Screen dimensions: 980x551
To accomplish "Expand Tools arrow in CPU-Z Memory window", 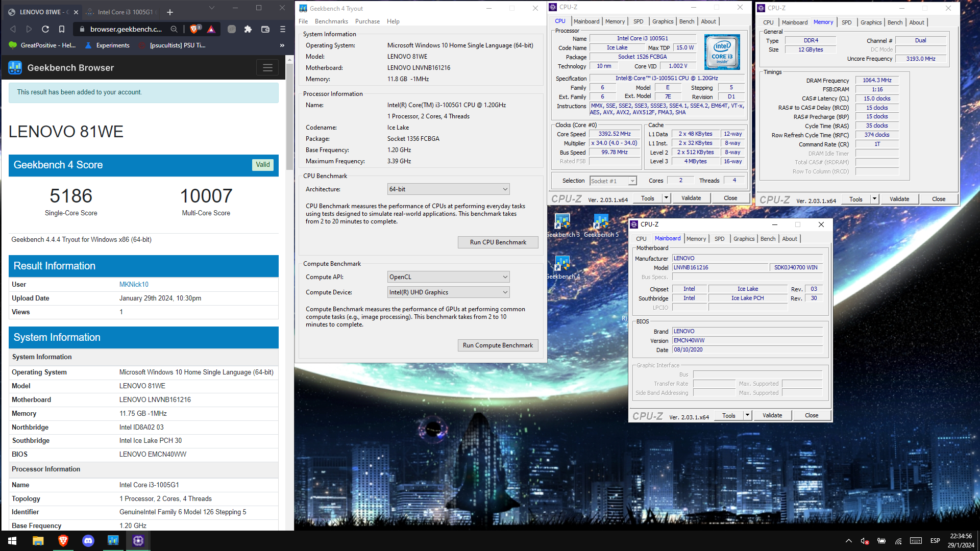I will 874,199.
